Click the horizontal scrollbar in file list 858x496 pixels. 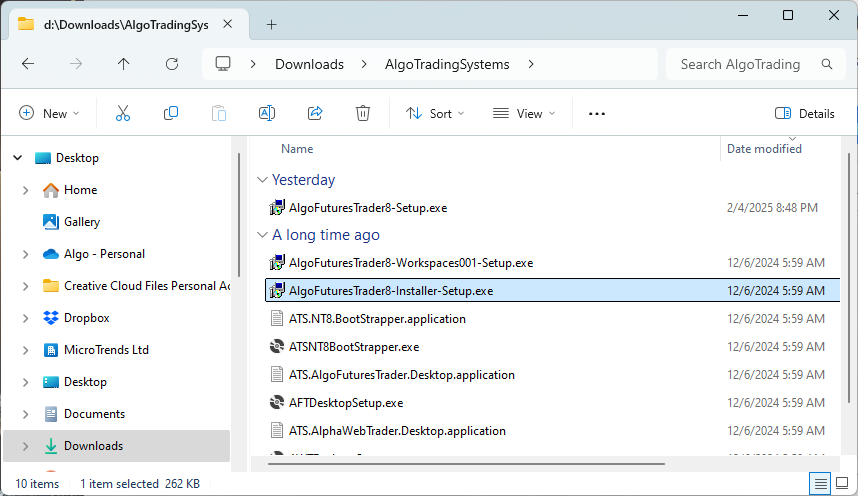(466, 464)
